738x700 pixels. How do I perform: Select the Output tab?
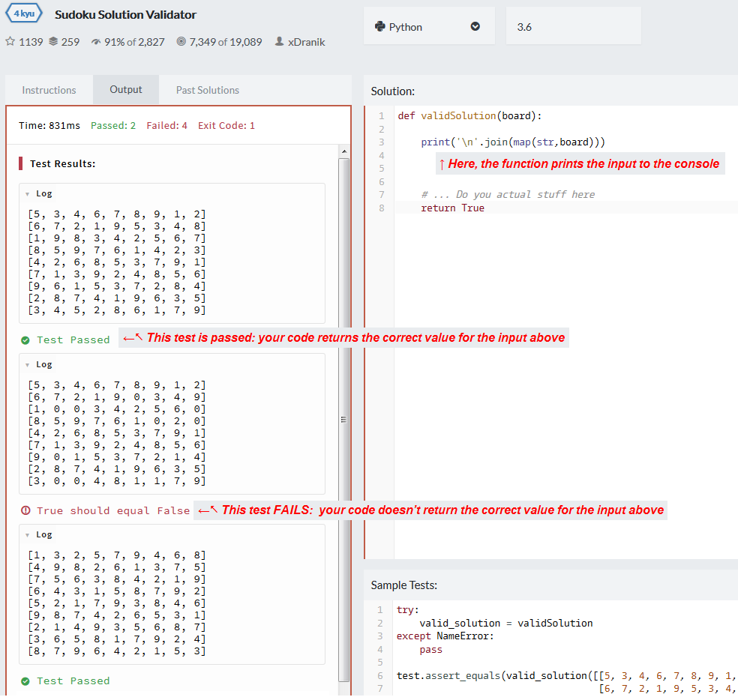(x=126, y=89)
